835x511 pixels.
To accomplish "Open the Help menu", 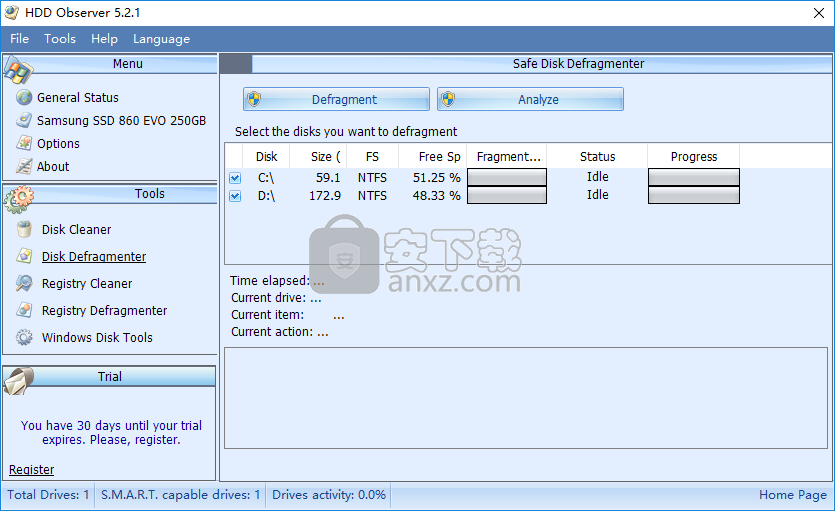I will tap(104, 39).
